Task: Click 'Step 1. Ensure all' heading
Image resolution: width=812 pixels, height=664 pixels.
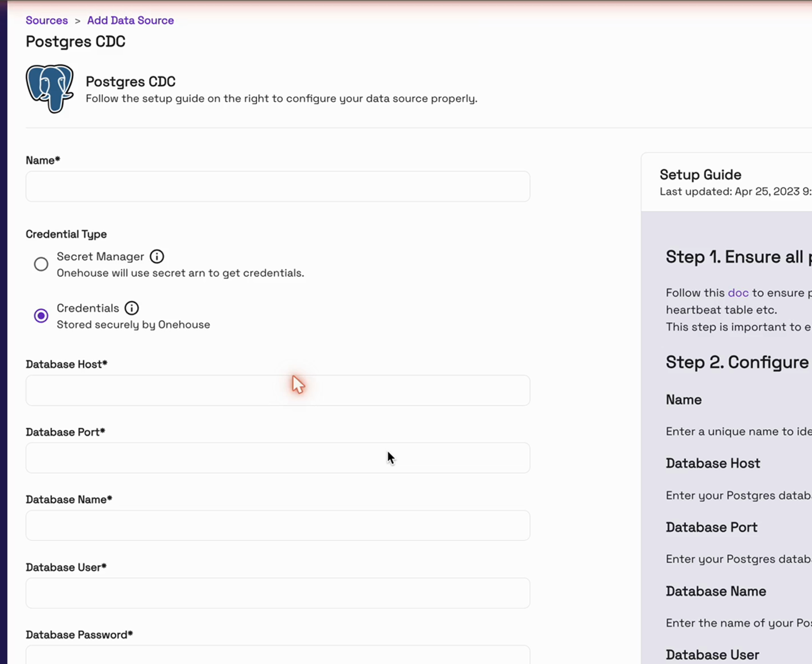Action: click(734, 257)
